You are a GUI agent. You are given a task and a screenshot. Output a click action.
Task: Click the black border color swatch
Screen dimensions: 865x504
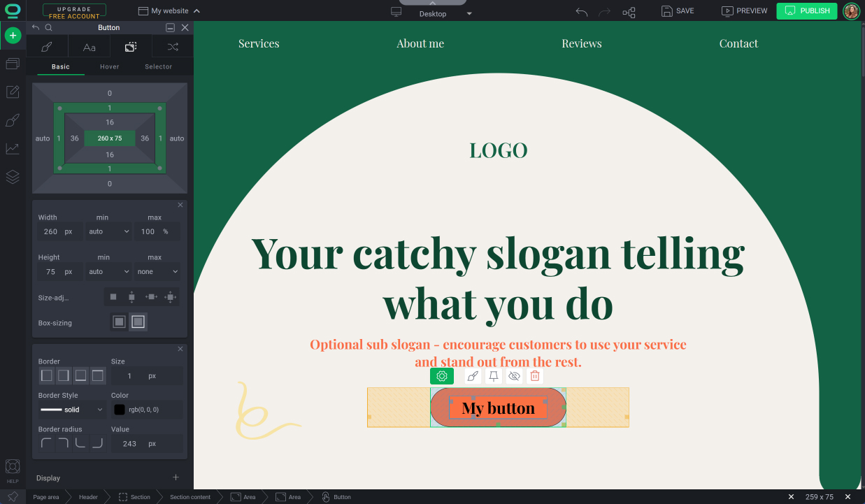point(120,410)
